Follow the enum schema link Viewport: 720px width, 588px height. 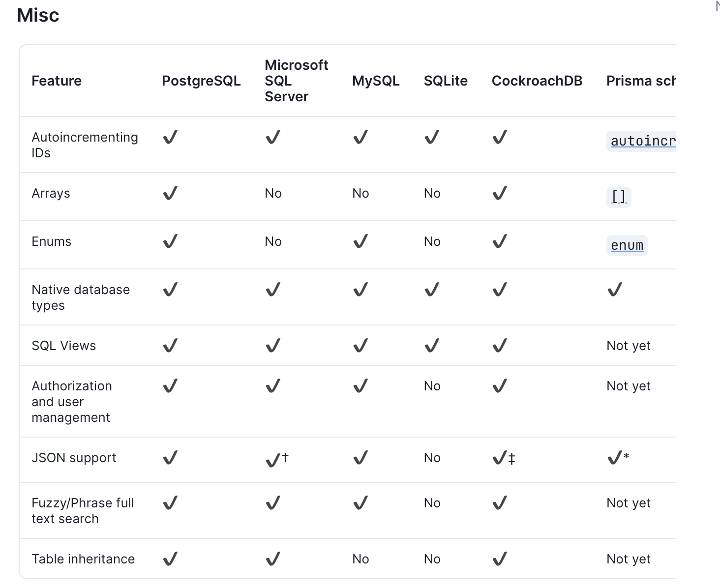pyautogui.click(x=627, y=245)
